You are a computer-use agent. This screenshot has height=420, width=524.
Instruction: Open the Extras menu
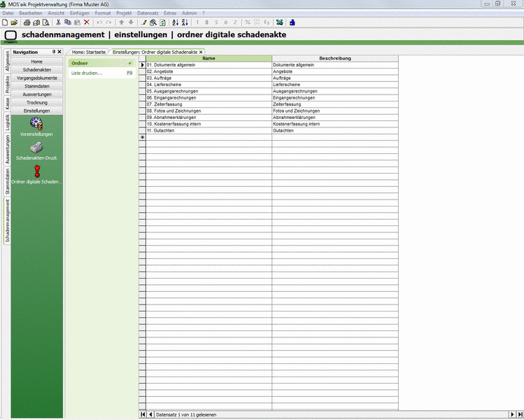click(x=170, y=13)
